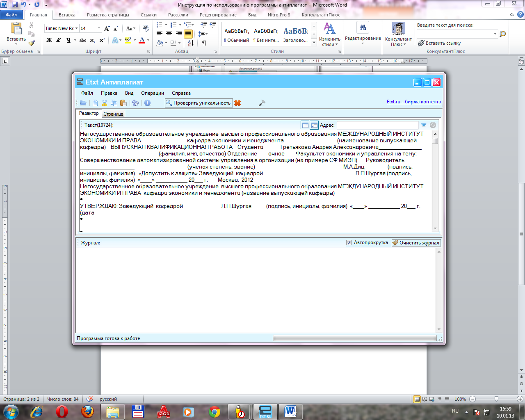Click the open file icon in Etxt toolbar

[x=83, y=103]
